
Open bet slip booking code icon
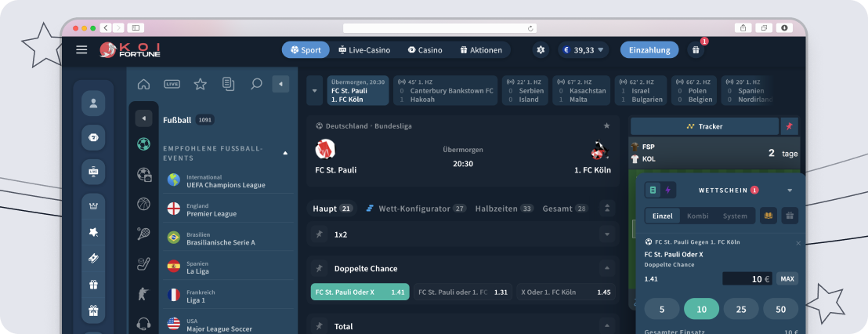tap(768, 216)
